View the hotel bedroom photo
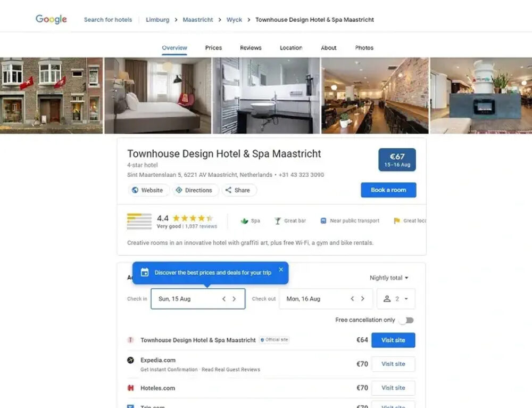This screenshot has width=532, height=408. tap(157, 95)
